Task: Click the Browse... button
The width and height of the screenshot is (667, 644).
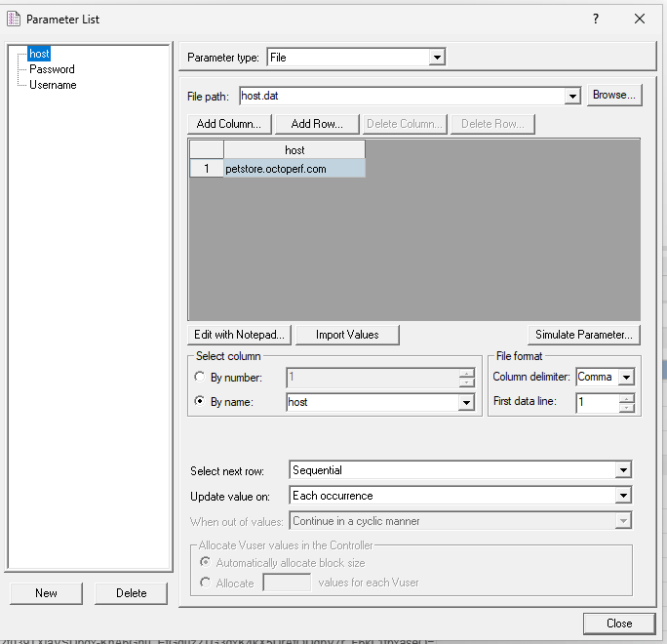Action: pyautogui.click(x=614, y=95)
